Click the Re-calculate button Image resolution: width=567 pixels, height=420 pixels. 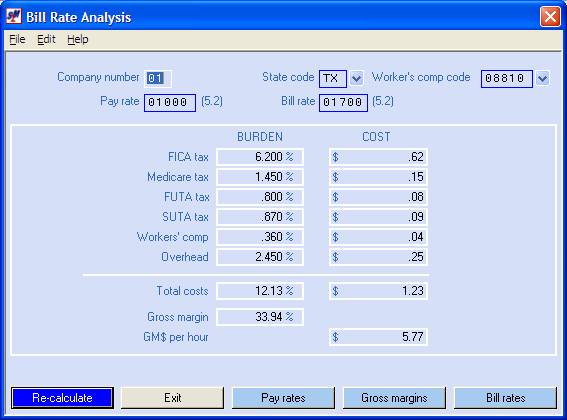point(63,398)
